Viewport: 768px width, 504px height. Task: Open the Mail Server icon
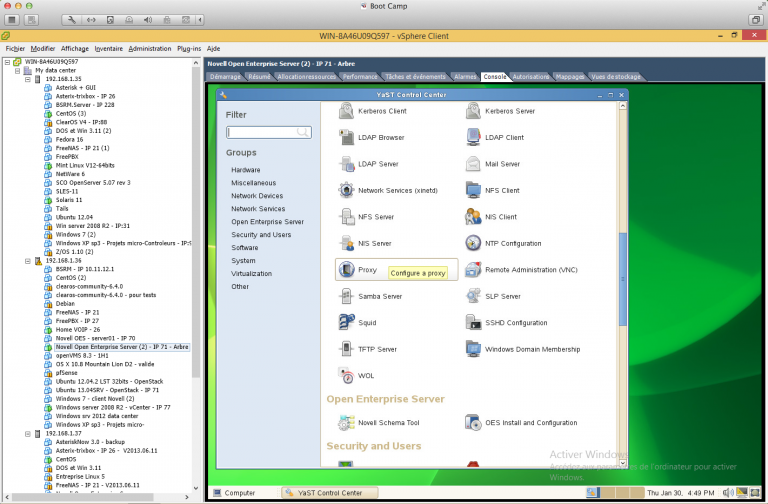[473, 164]
